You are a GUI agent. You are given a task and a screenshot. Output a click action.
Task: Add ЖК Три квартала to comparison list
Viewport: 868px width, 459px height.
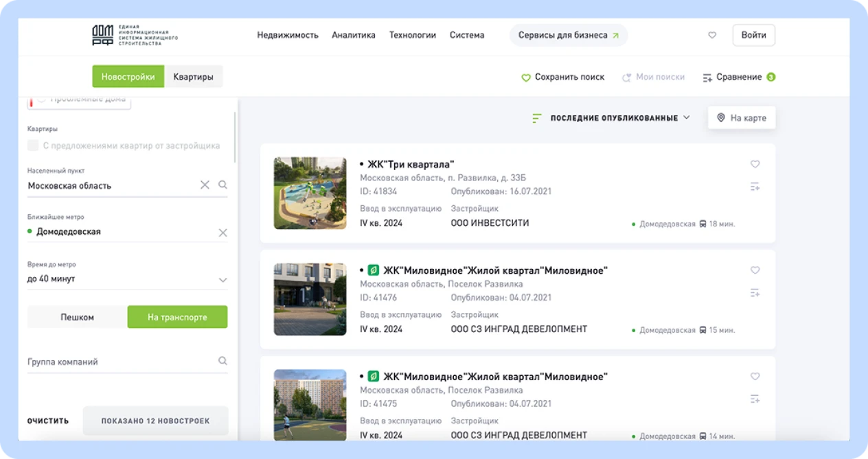tap(755, 187)
